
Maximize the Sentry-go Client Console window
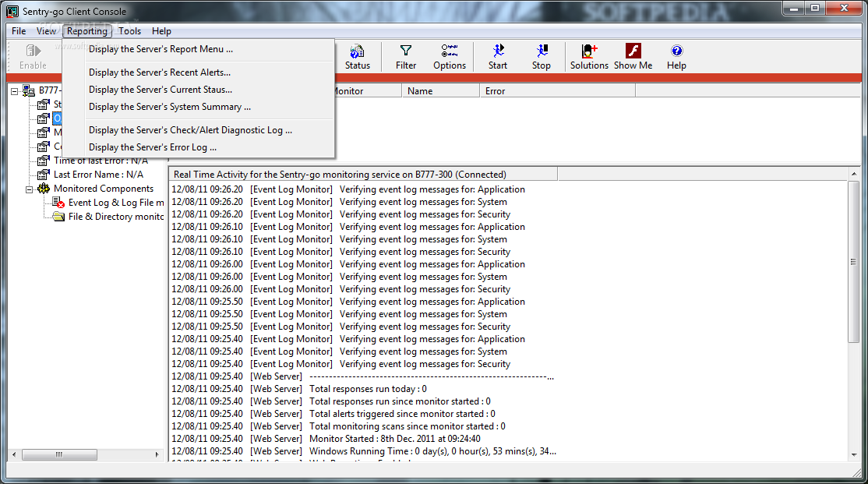pyautogui.click(x=815, y=8)
